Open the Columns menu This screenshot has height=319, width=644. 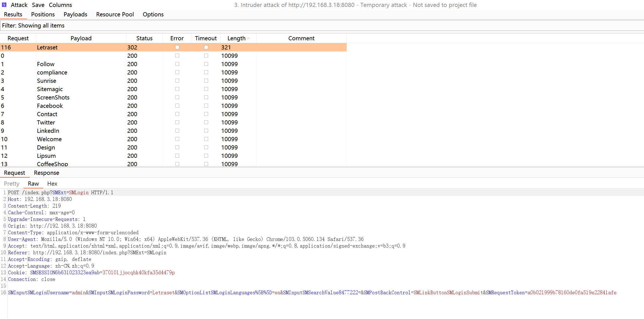click(x=60, y=5)
